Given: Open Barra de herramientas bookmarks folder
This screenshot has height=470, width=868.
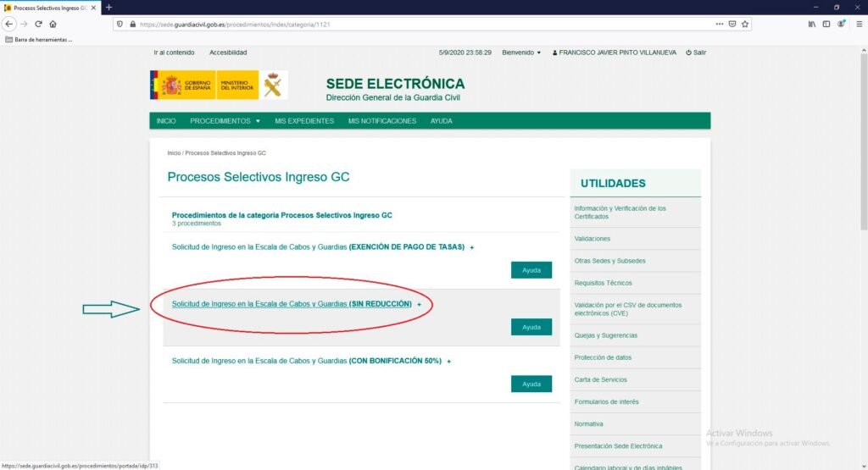Looking at the screenshot, I should click(39, 39).
